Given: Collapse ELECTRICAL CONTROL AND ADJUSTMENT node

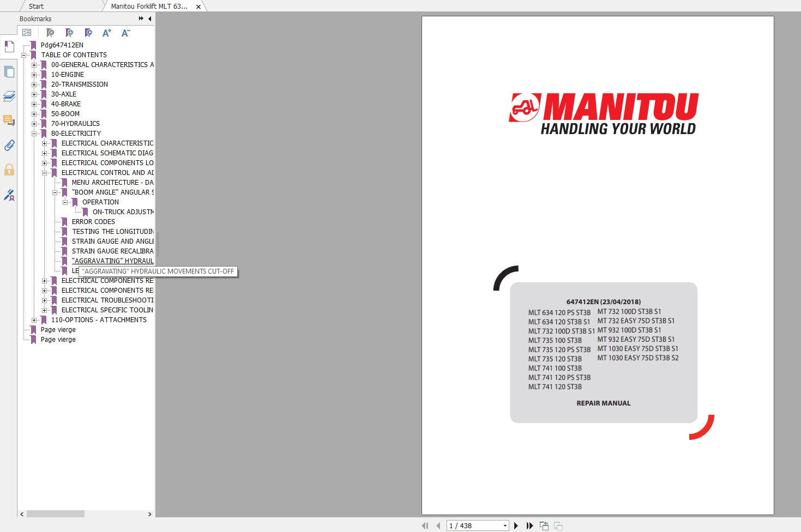Looking at the screenshot, I should point(45,173).
